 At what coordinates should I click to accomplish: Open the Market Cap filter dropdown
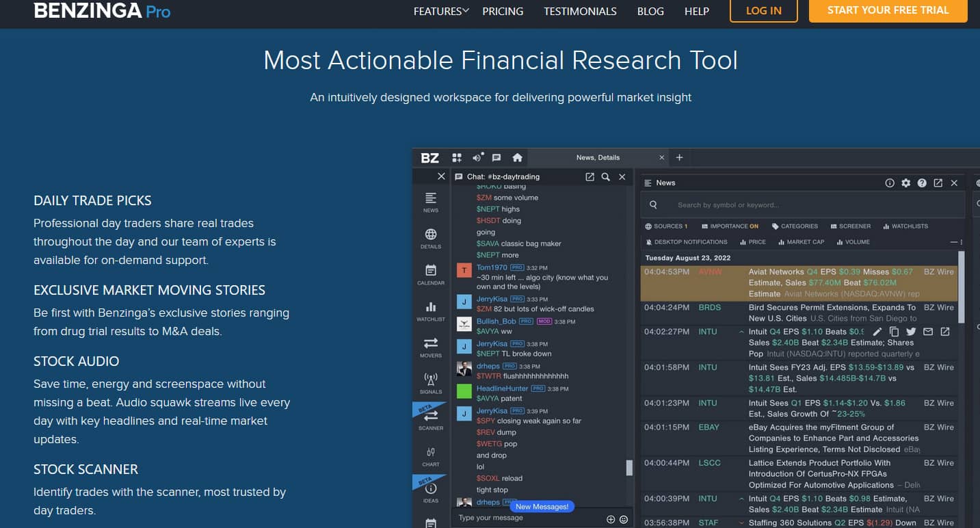click(x=801, y=241)
